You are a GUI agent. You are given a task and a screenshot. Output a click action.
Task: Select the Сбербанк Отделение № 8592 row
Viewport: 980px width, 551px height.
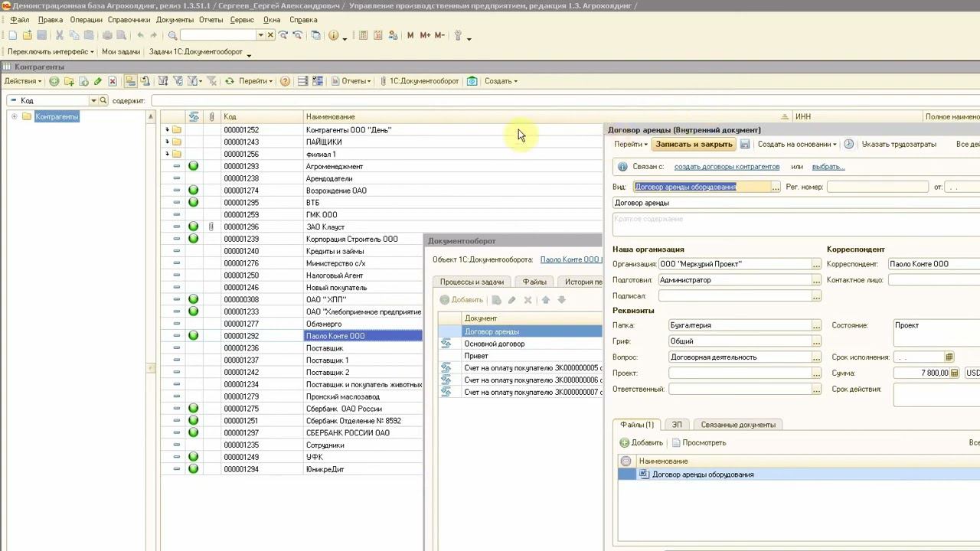353,421
